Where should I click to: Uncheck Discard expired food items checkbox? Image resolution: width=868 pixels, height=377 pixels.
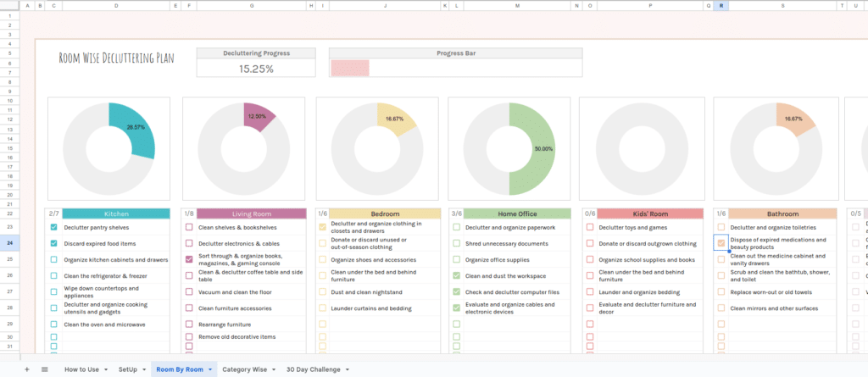[x=53, y=243]
